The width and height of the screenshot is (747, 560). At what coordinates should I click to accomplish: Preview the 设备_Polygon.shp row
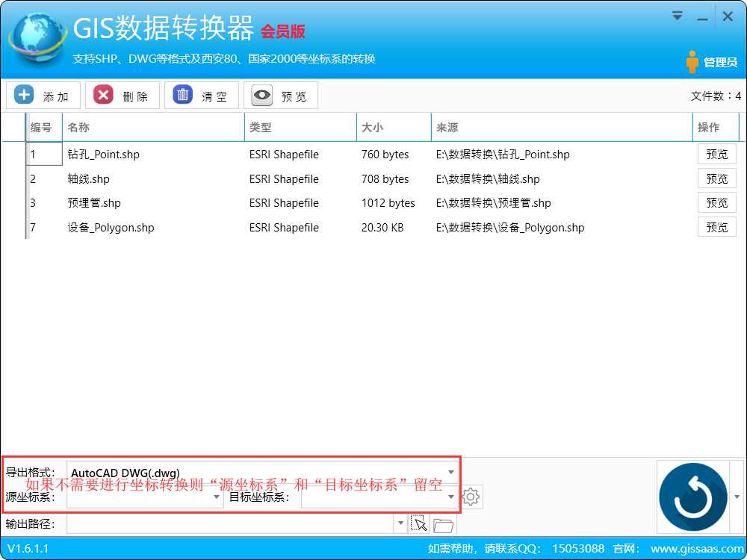tap(716, 228)
